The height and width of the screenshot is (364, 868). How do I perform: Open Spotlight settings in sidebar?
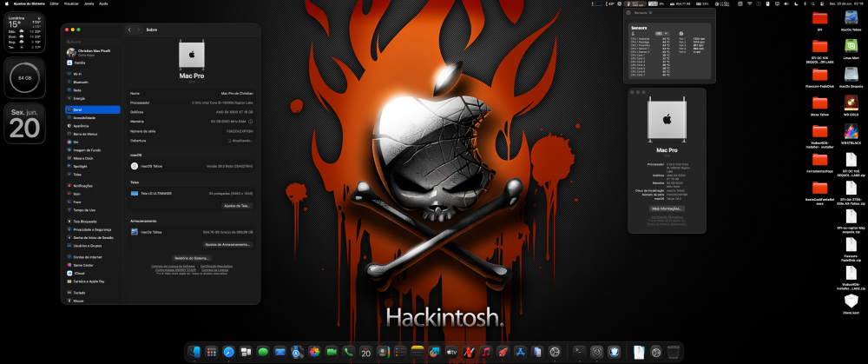click(93, 166)
